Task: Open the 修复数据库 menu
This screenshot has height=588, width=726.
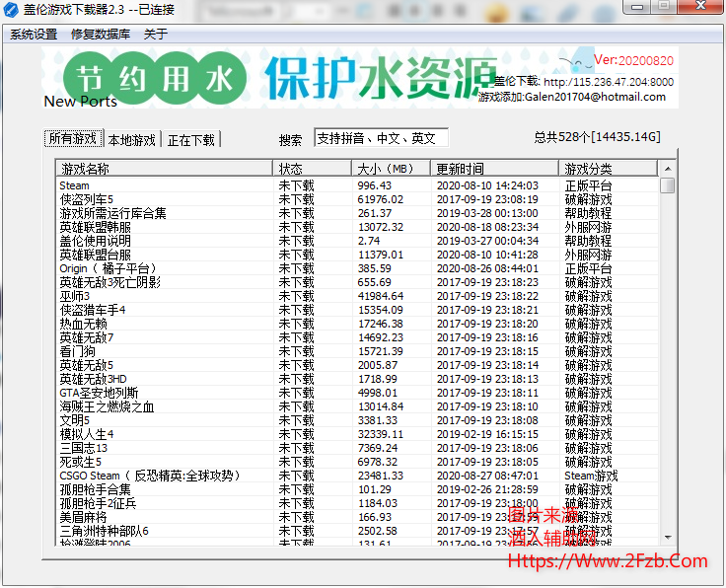Action: click(101, 34)
